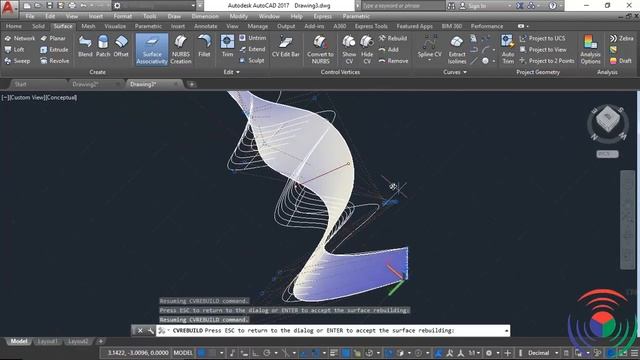
Task: Select the Network surface tool
Action: tap(20, 38)
